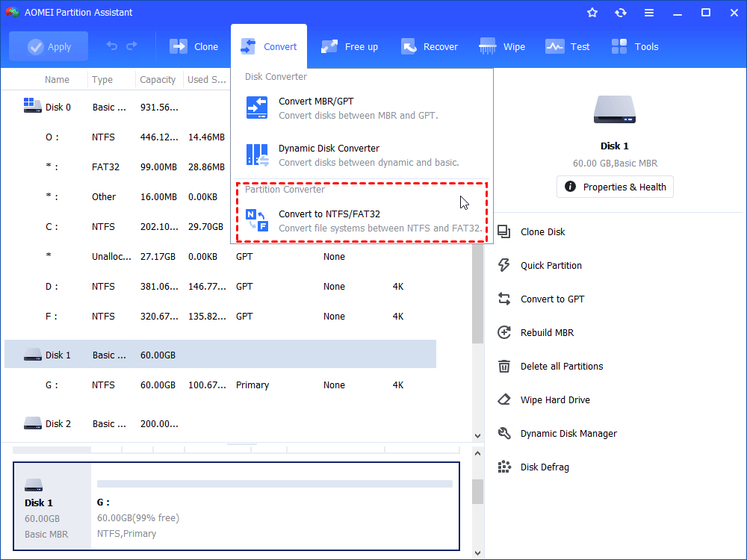Open the Recover menu
This screenshot has height=560, width=747.
[x=430, y=46]
